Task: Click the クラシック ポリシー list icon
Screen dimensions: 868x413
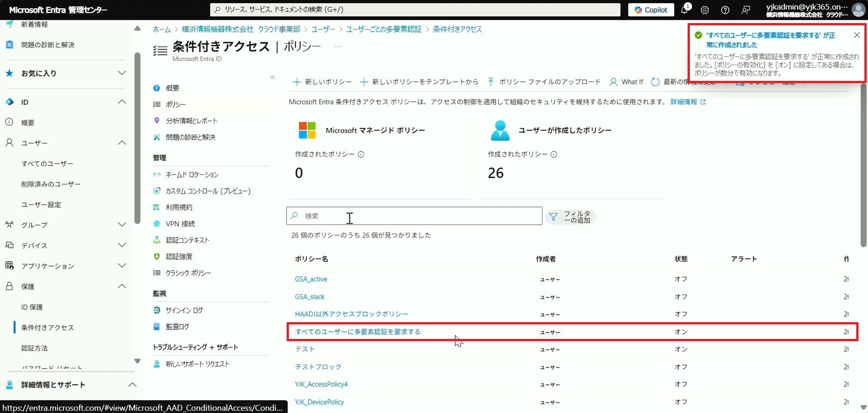Action: 157,273
